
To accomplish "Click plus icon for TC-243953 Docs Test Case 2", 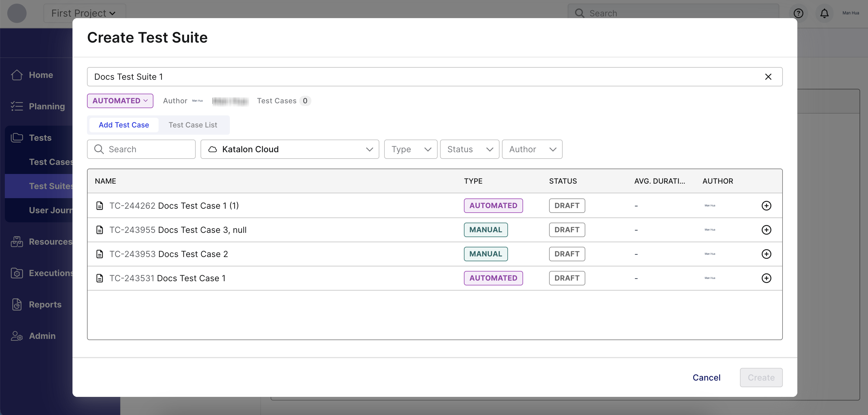I will [x=766, y=254].
